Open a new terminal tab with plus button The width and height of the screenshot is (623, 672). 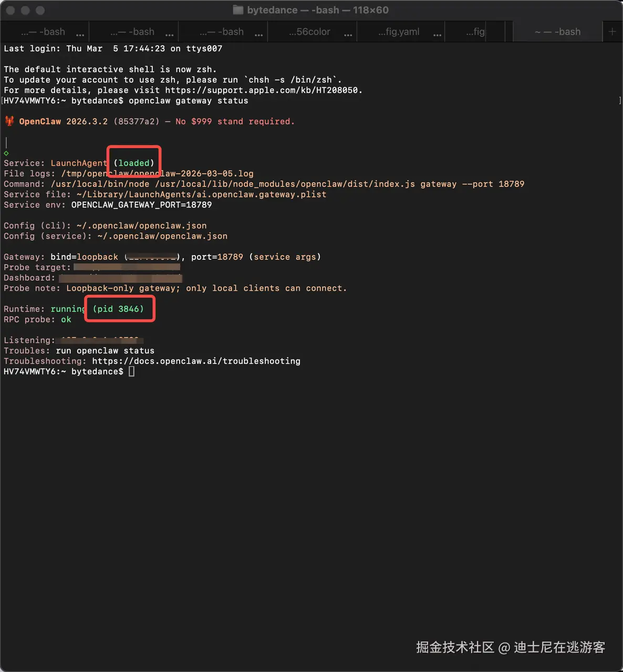[612, 31]
